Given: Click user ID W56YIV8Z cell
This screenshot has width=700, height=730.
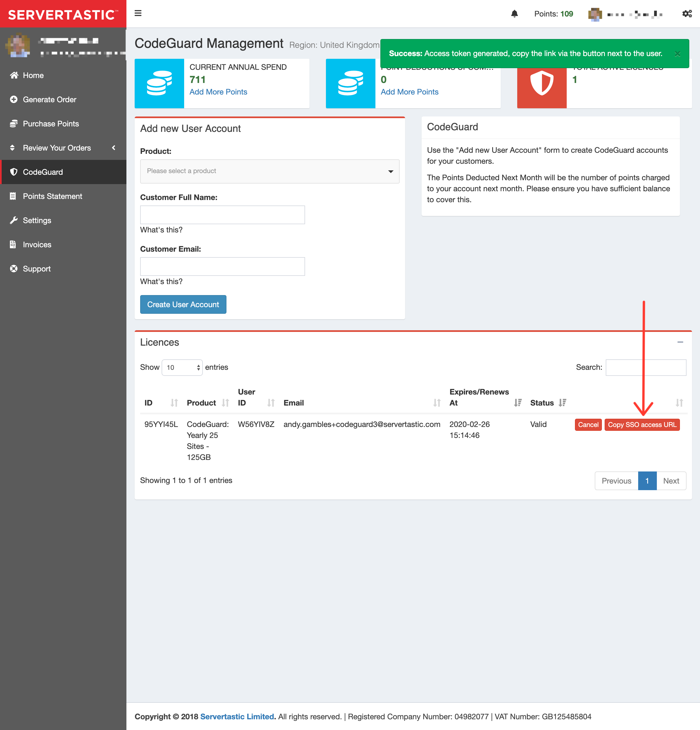Looking at the screenshot, I should coord(256,424).
